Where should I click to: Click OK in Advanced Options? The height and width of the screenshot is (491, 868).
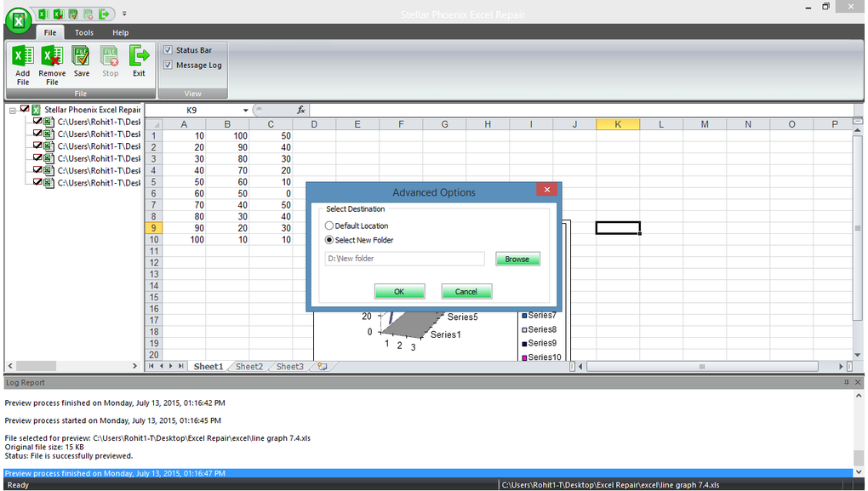coord(399,292)
